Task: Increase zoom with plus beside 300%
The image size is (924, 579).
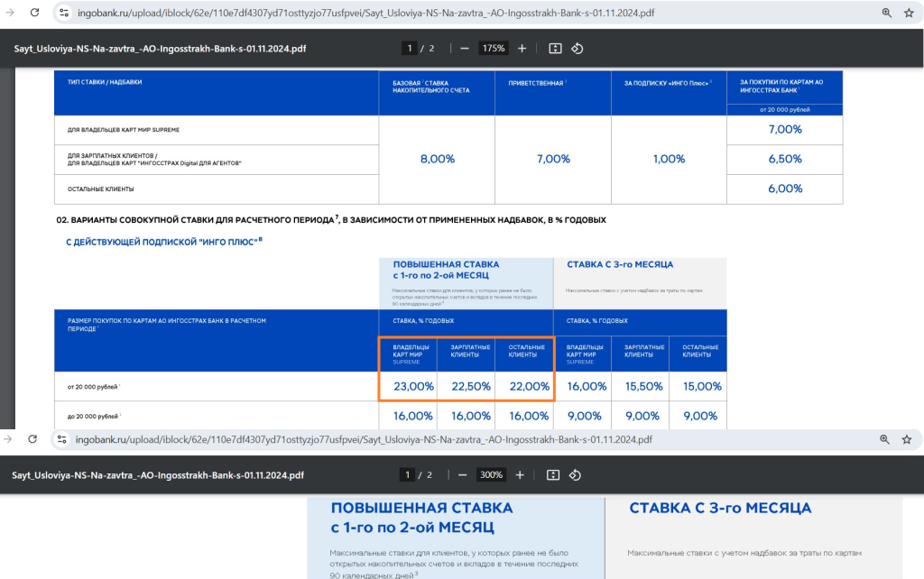Action: tap(522, 474)
